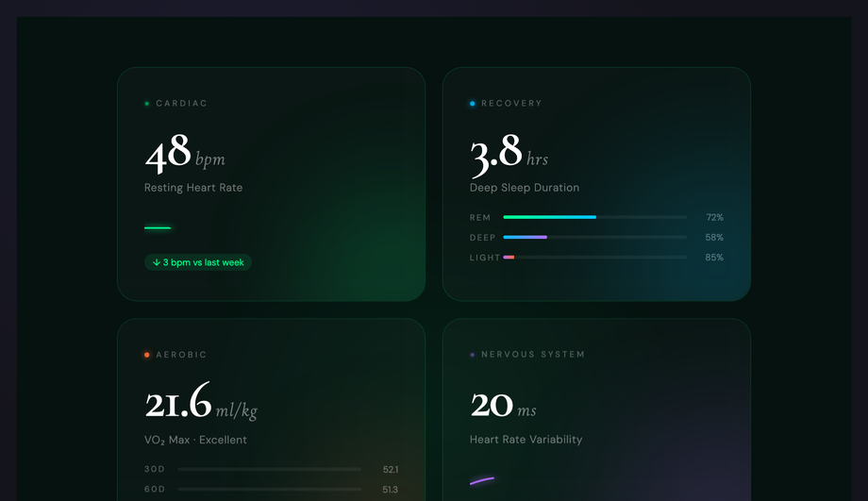868x501 pixels.
Task: Click the purple HRV sparkline
Action: [482, 480]
